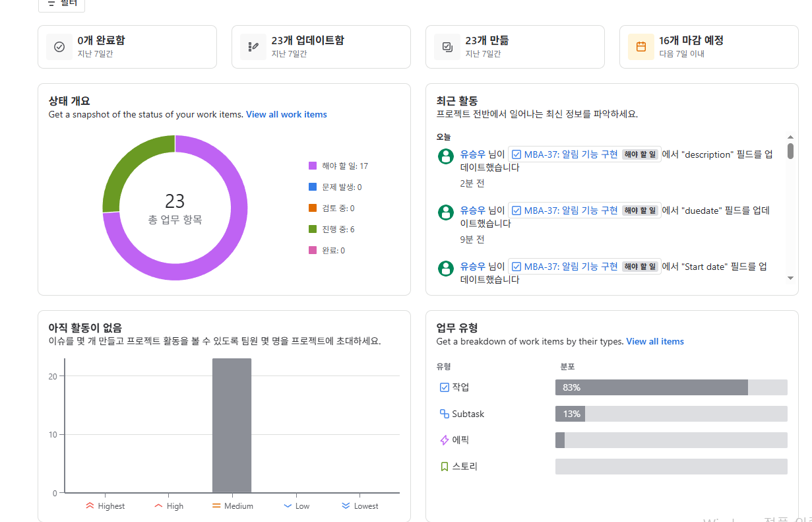The width and height of the screenshot is (812, 522).
Task: Click the 분포 column header
Action: (567, 366)
